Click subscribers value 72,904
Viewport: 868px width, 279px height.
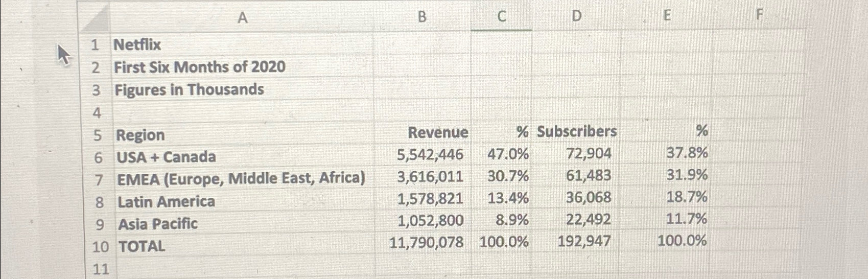576,154
